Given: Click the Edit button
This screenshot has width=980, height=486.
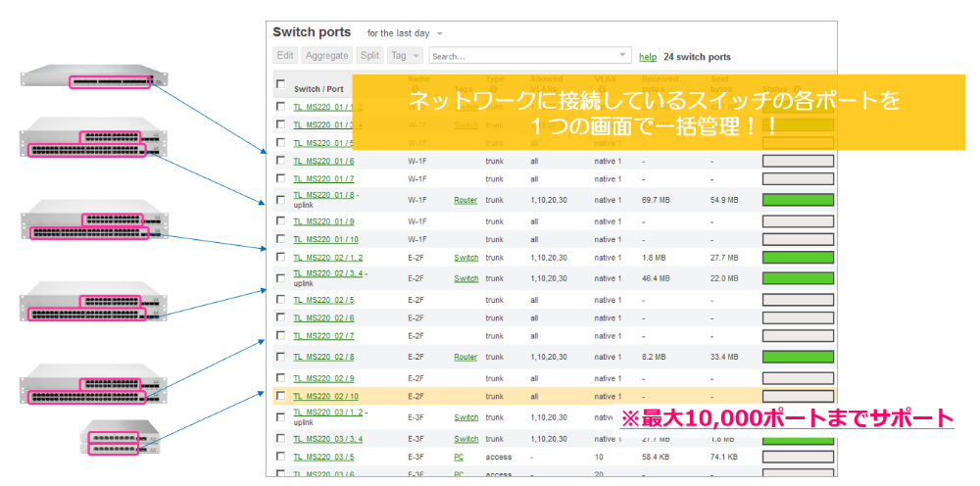Looking at the screenshot, I should [285, 56].
